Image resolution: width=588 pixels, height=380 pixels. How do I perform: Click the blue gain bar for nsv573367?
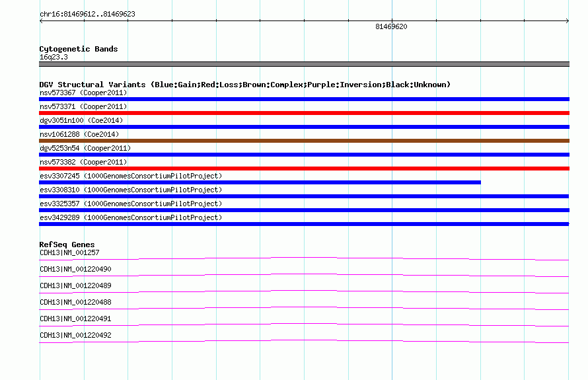304,99
